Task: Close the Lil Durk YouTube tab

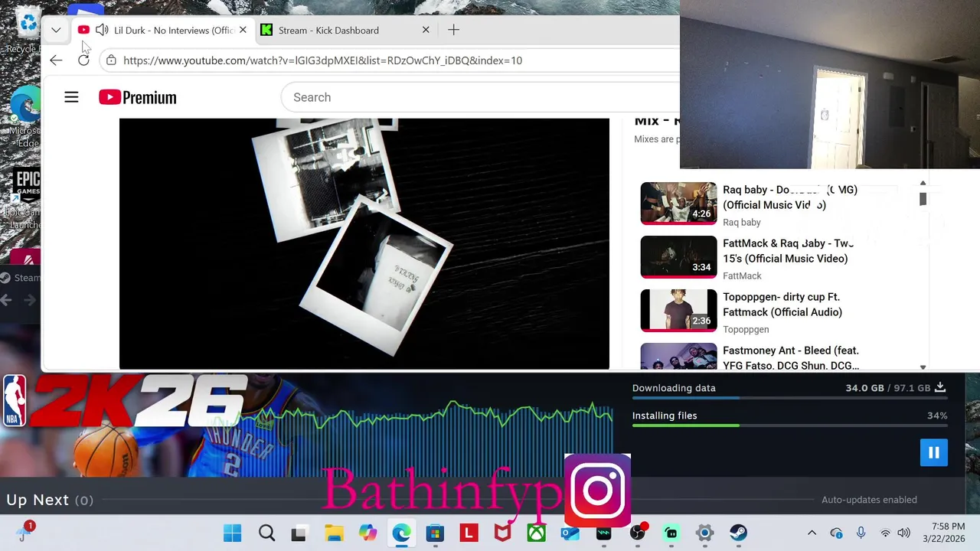Action: click(243, 30)
